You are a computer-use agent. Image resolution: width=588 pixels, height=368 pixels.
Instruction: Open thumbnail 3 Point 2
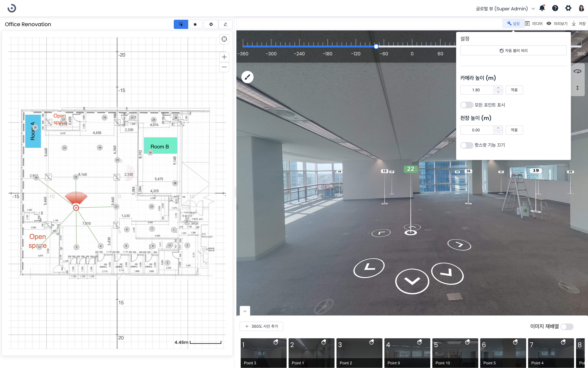pos(359,353)
